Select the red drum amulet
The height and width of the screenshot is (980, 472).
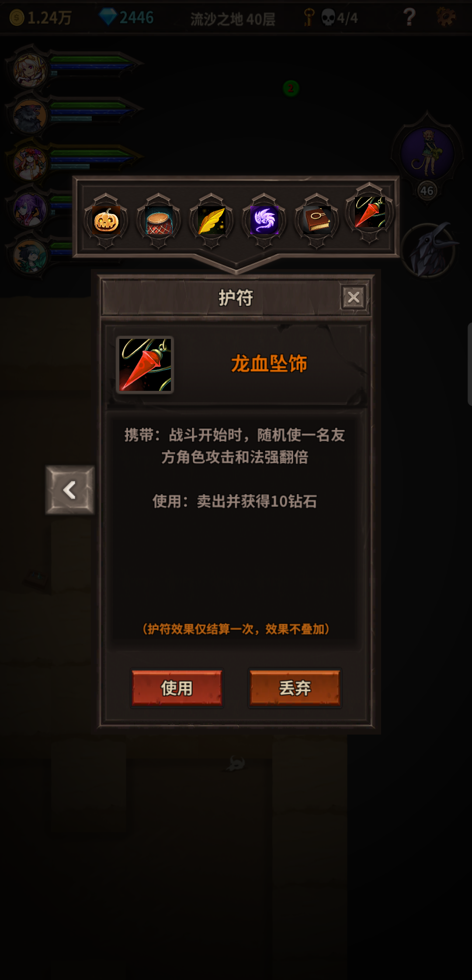pos(159,221)
